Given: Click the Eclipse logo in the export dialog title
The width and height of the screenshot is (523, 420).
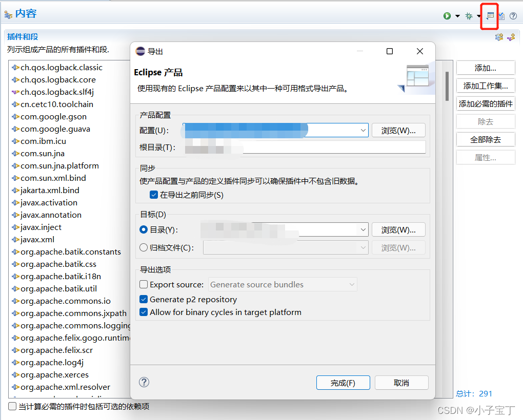Looking at the screenshot, I should [x=140, y=51].
